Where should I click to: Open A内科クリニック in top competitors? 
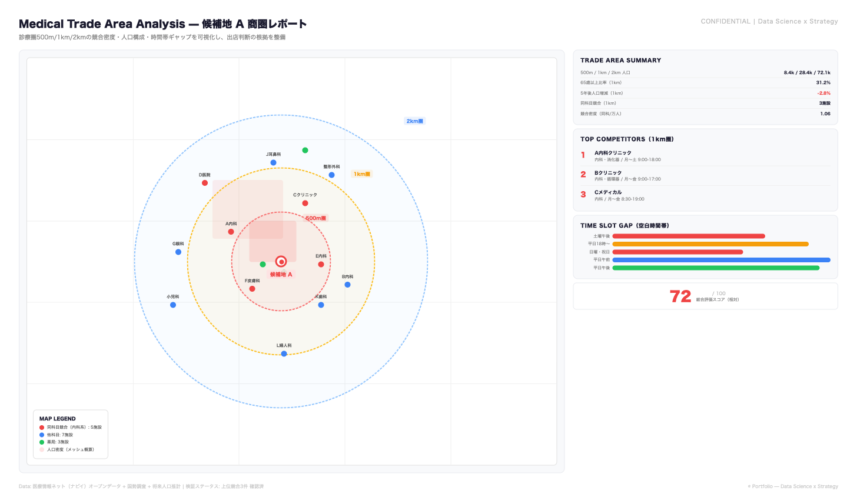(x=613, y=153)
